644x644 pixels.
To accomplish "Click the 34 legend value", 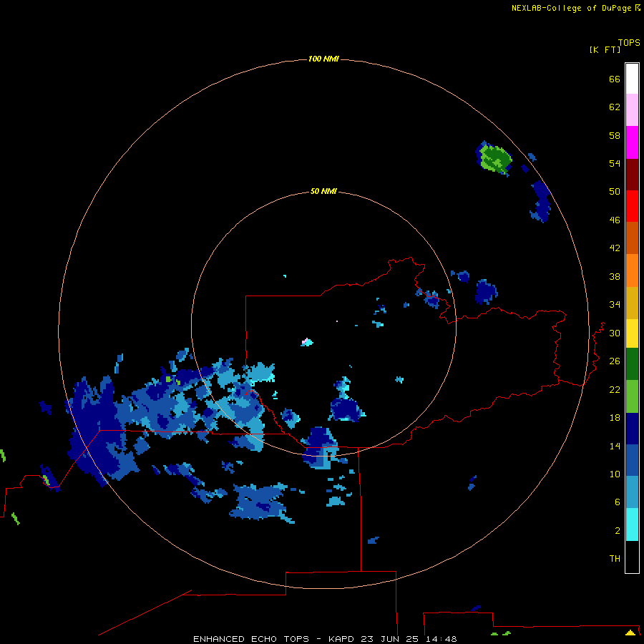I will pos(615,305).
